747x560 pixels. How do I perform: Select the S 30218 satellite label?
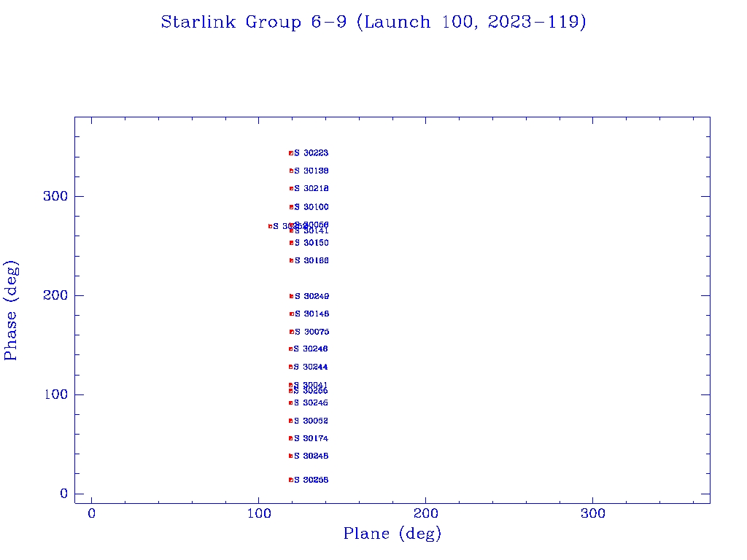(x=311, y=189)
